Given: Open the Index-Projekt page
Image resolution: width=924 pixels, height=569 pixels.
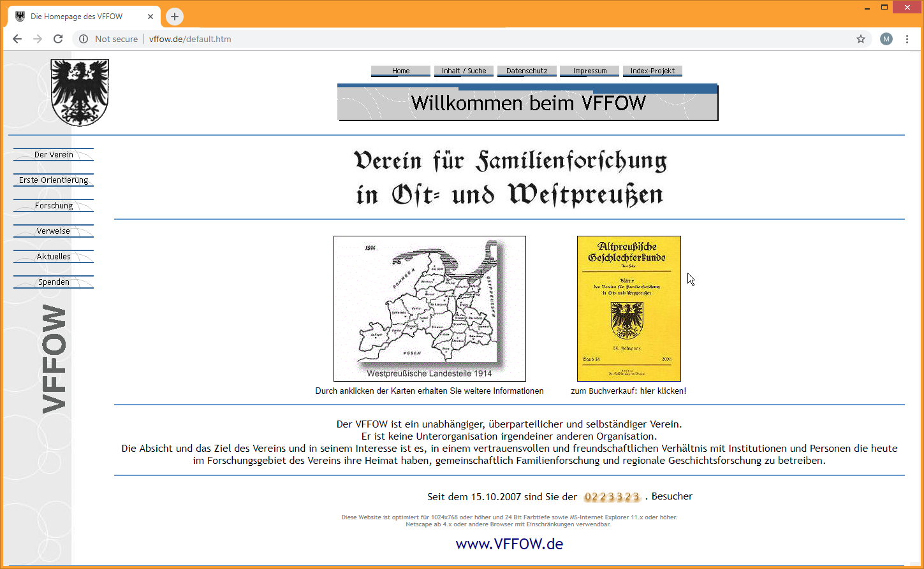Looking at the screenshot, I should point(652,71).
